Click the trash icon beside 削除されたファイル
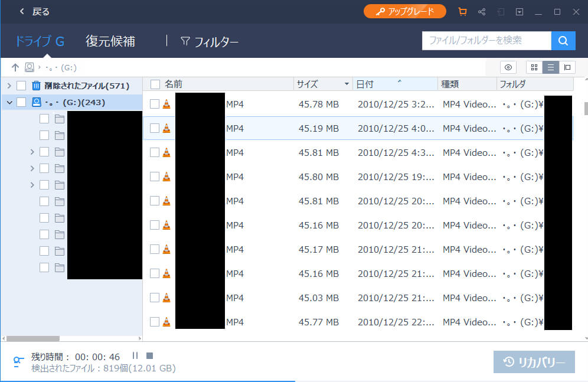Screen dimensions: 588x382 (x=36, y=86)
